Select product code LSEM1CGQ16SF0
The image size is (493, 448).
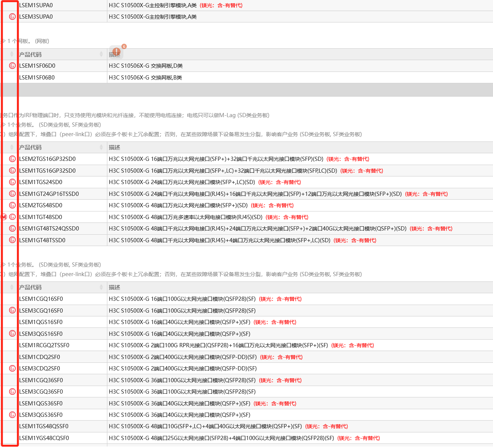[41, 299]
